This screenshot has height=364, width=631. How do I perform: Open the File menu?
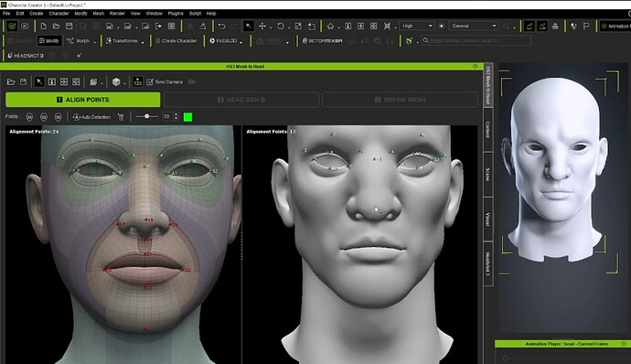click(6, 14)
